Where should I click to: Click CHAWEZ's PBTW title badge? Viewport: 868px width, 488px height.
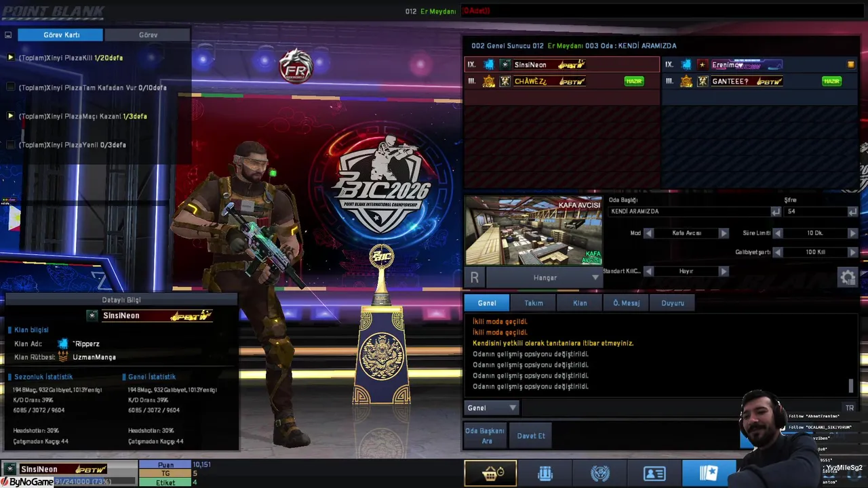[x=571, y=81]
